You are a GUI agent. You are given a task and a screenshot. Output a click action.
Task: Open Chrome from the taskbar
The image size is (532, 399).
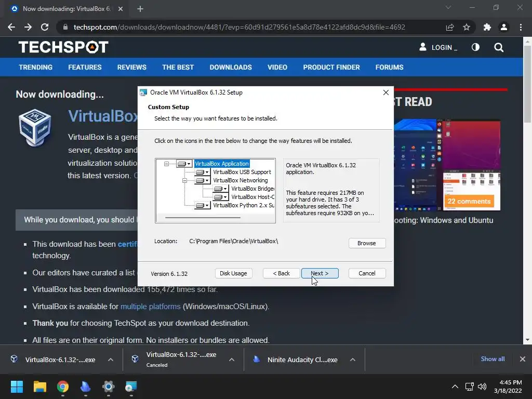point(63,387)
